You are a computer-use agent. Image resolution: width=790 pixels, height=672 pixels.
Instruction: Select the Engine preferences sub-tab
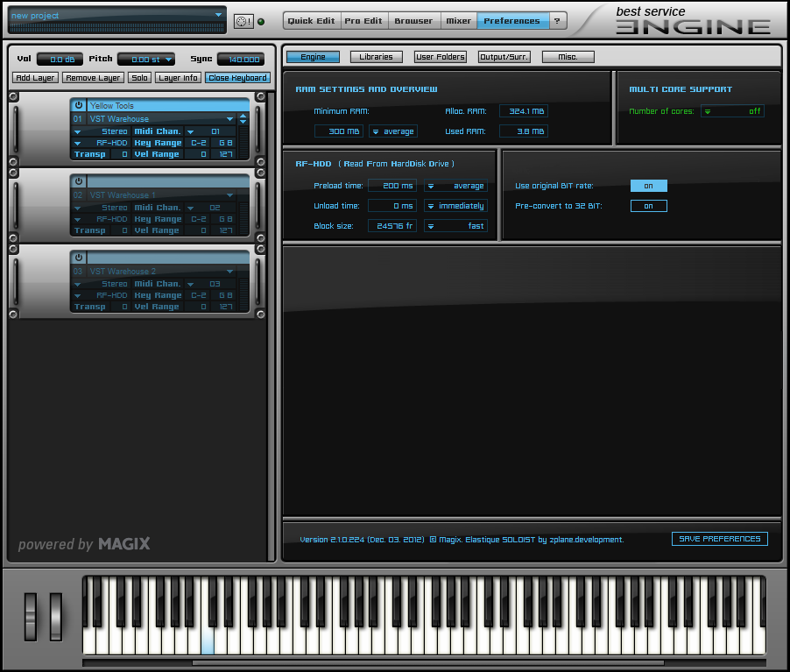313,57
